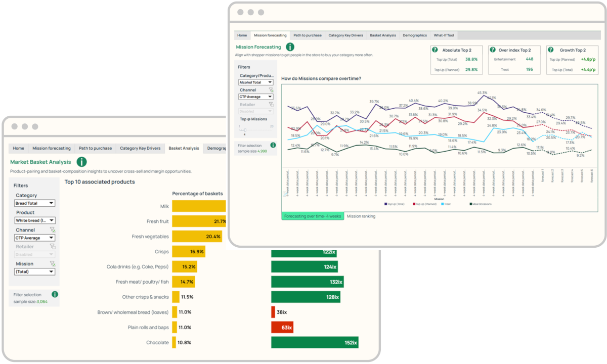The image size is (607, 364).
Task: Click the Milk bar in Top 10 associated products
Action: tap(199, 206)
